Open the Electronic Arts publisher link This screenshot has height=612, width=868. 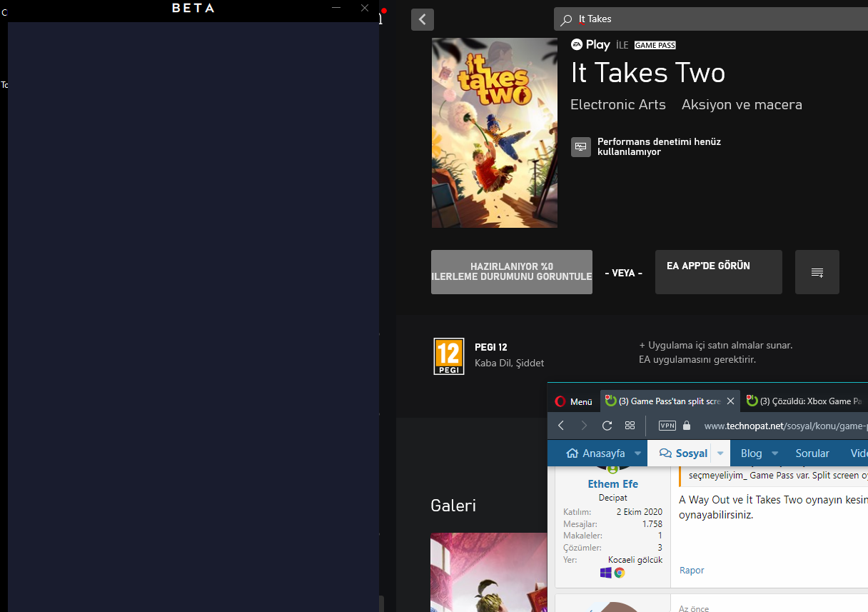(x=618, y=105)
